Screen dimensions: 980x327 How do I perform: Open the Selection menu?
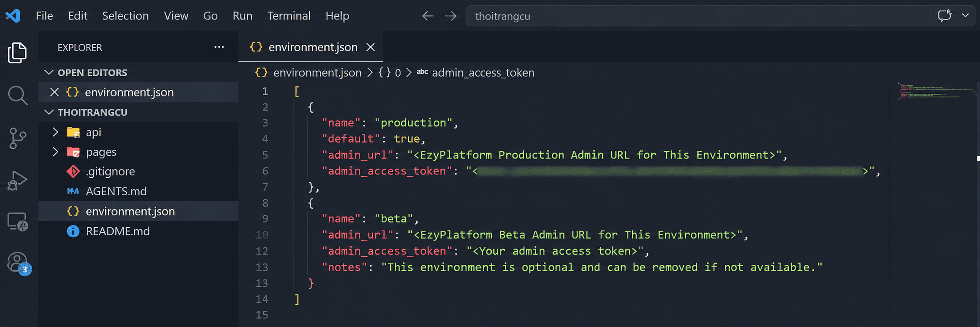point(125,16)
